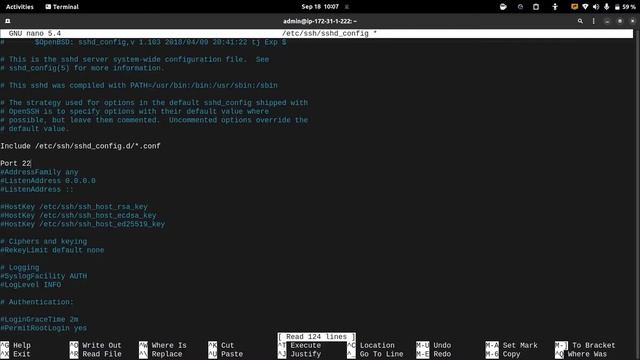Click the clock-shaped tray indicator

[520, 7]
